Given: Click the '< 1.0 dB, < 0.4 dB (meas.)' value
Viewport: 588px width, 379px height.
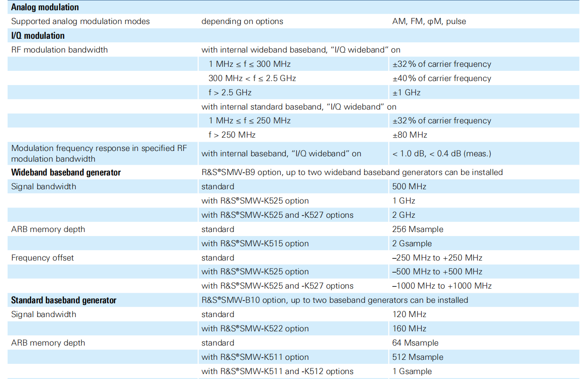Looking at the screenshot, I should (441, 154).
